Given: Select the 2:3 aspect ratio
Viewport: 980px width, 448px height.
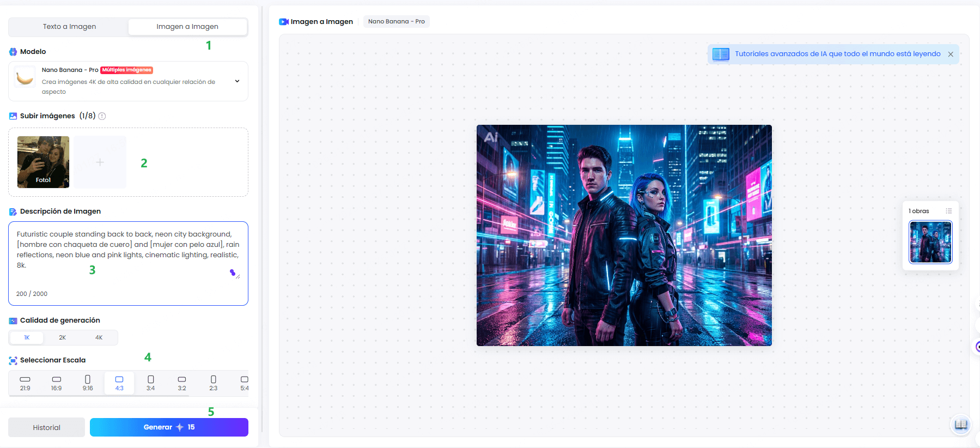Looking at the screenshot, I should [214, 383].
